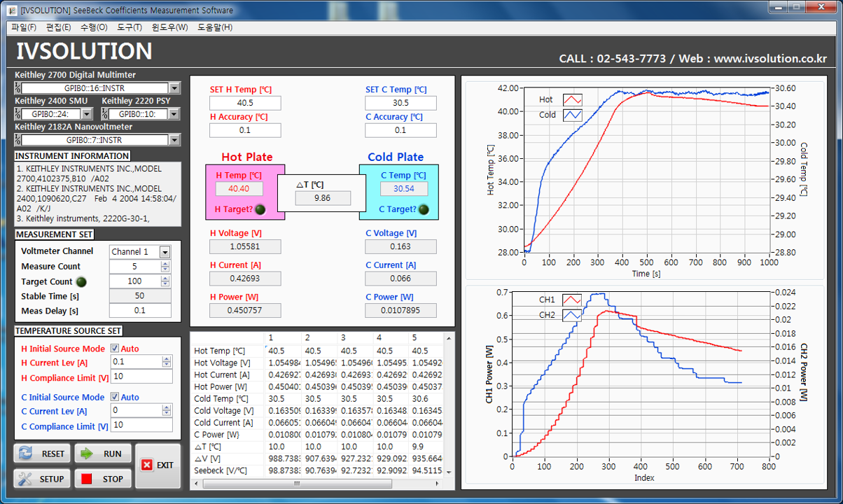The width and height of the screenshot is (843, 504).
Task: Open the 수행(O) menu
Action: tap(94, 27)
